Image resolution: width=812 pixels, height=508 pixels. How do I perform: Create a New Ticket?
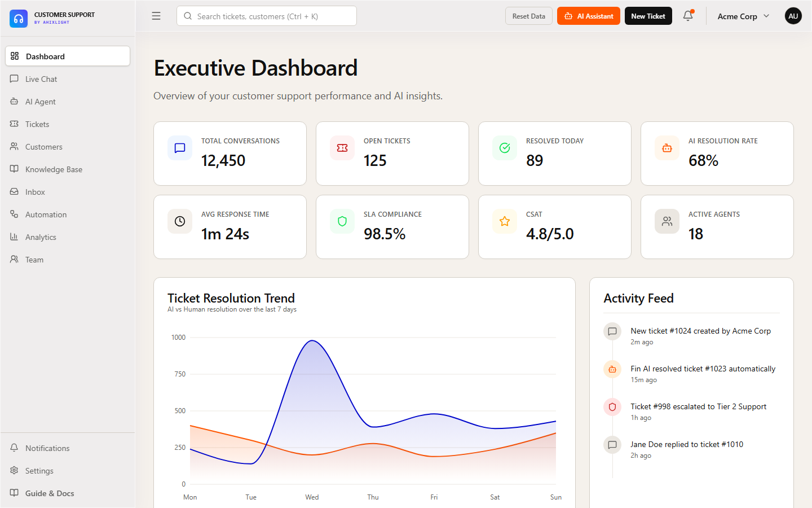648,16
